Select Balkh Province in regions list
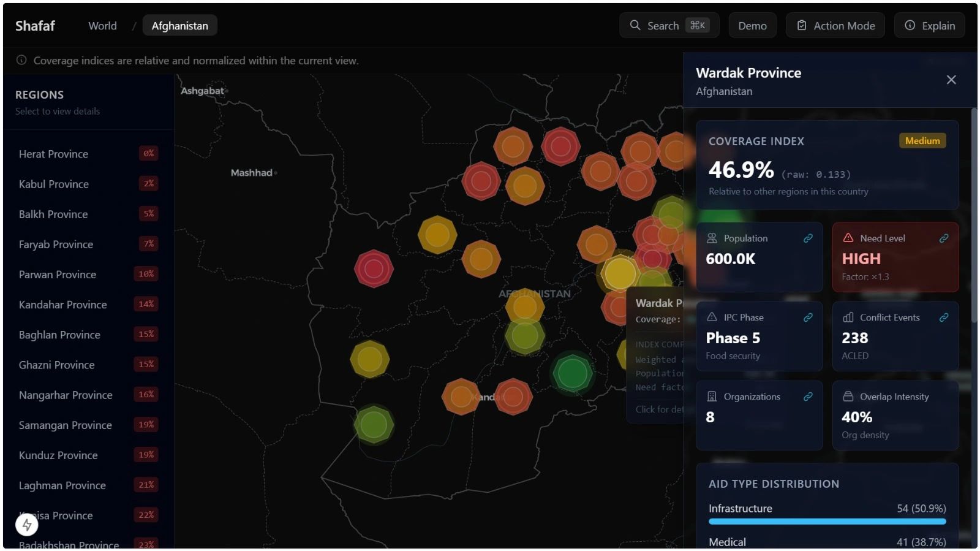Viewport: 980px width, 551px height. (88, 214)
